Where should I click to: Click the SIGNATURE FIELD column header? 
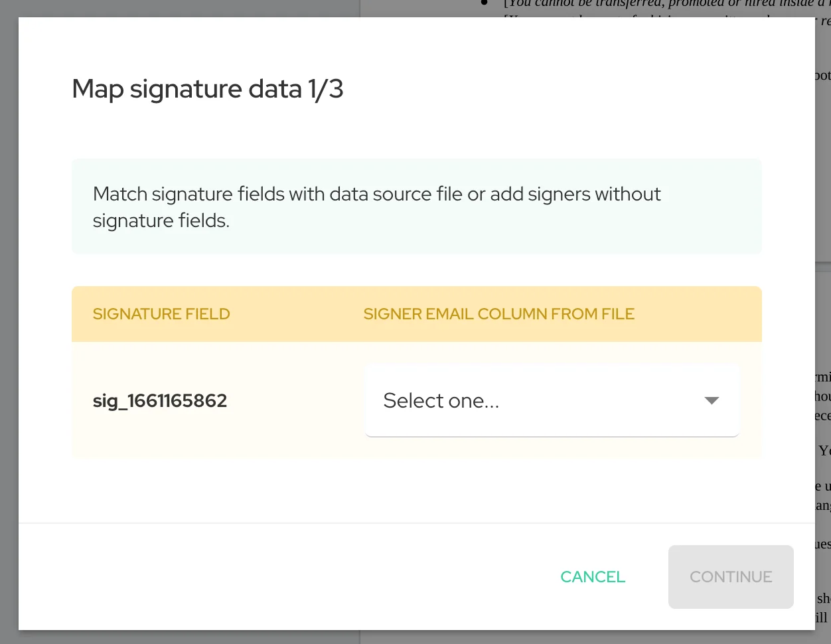click(161, 313)
